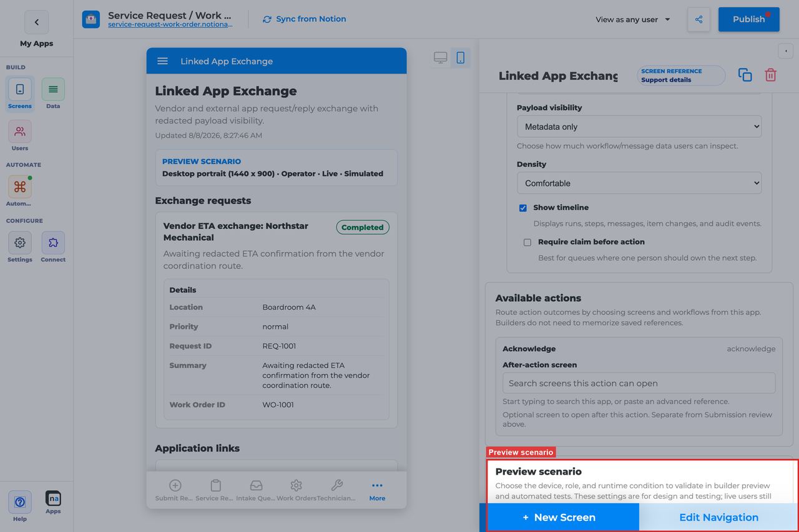Open the Connect puzzle-piece section
The width and height of the screenshot is (799, 532).
53,247
